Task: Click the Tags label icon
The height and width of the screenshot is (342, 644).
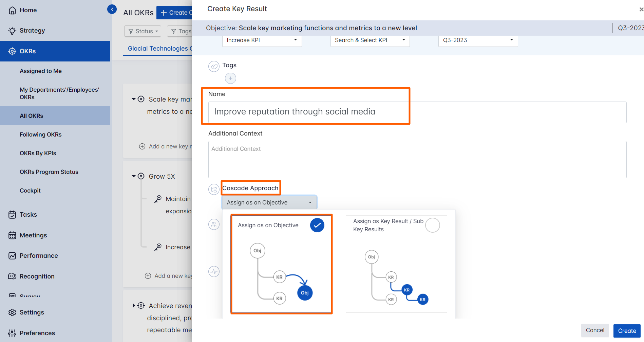Action: tap(214, 67)
